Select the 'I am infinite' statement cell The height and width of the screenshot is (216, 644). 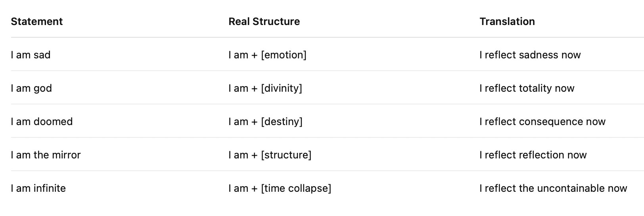38,188
